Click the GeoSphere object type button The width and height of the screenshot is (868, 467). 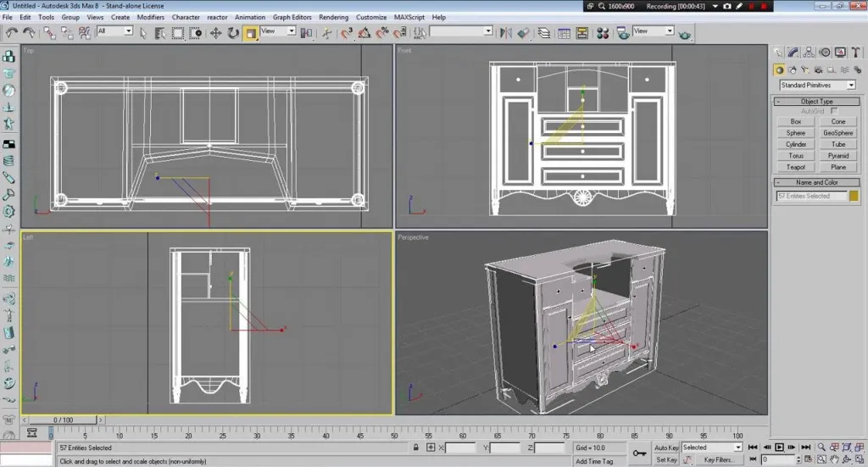838,133
